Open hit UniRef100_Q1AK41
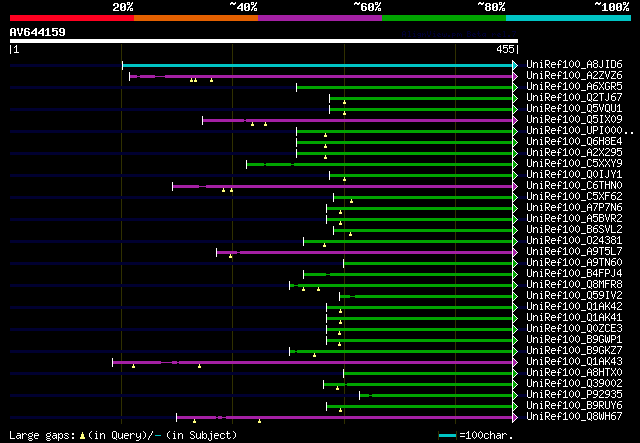The image size is (640, 443). 574,318
